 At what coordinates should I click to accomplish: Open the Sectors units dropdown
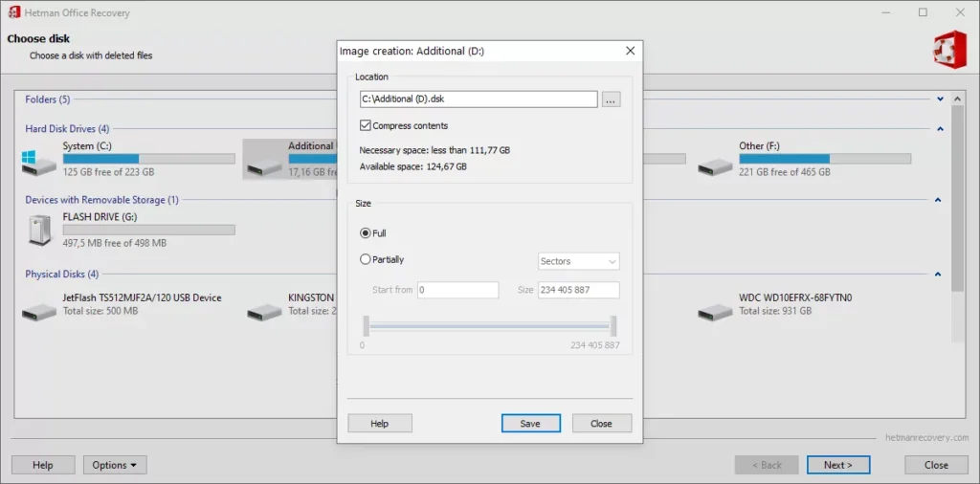pyautogui.click(x=579, y=262)
